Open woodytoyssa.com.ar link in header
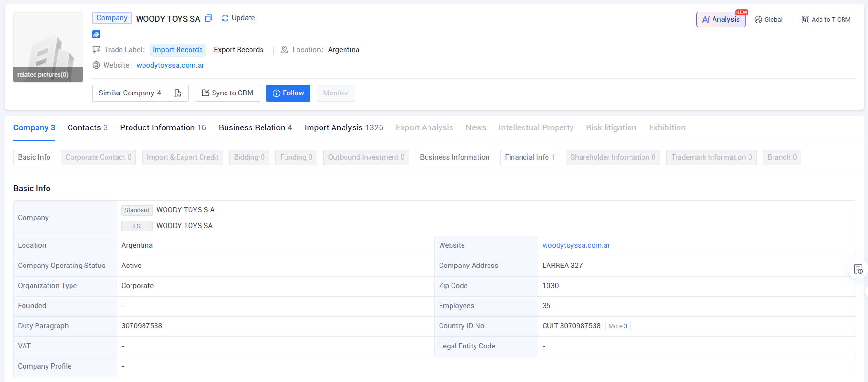 170,65
